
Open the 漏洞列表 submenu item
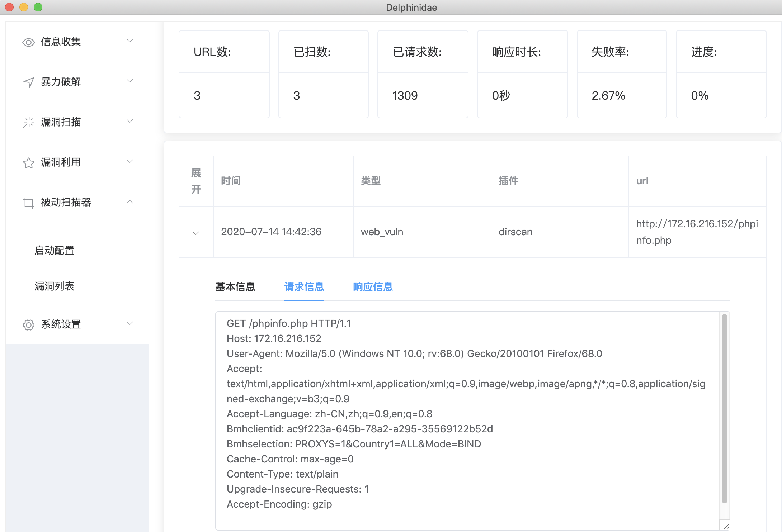(x=55, y=286)
